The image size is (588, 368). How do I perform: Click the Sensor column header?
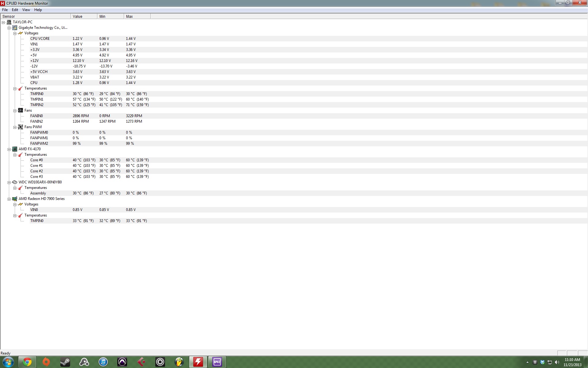(36, 16)
